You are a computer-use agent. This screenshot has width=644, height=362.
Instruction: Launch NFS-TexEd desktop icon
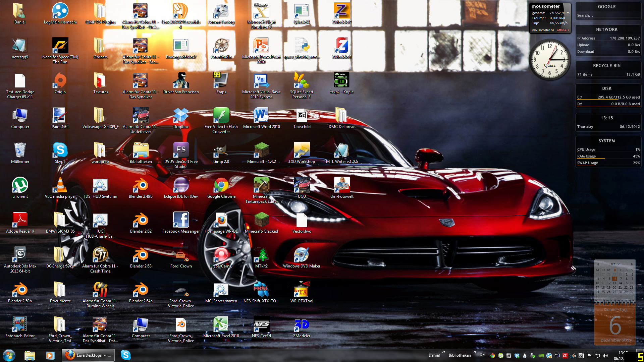coord(262,327)
